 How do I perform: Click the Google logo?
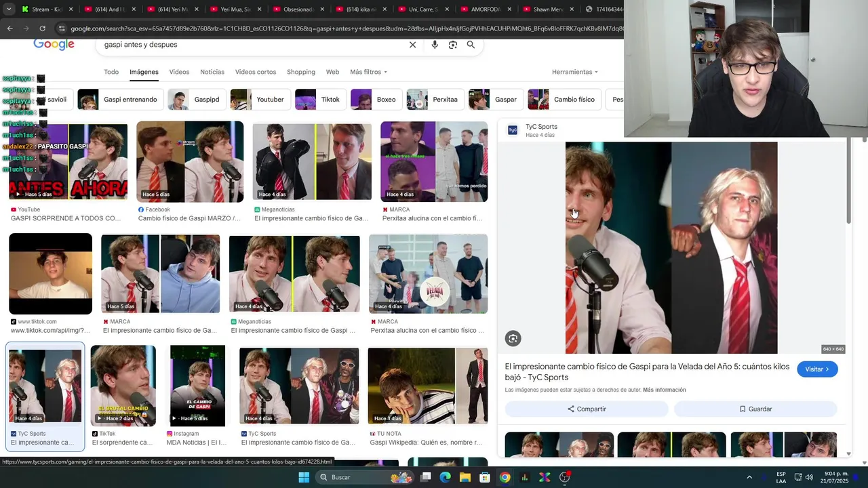pos(54,45)
